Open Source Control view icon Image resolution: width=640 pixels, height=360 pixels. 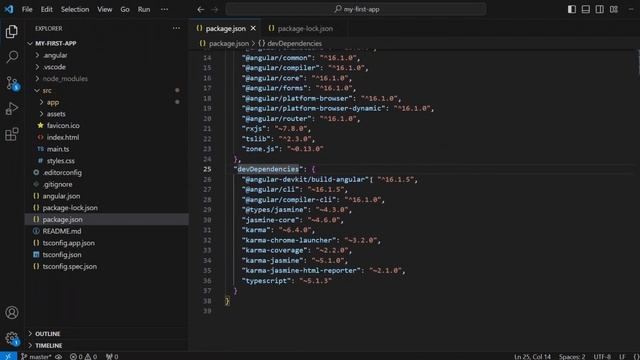12,83
